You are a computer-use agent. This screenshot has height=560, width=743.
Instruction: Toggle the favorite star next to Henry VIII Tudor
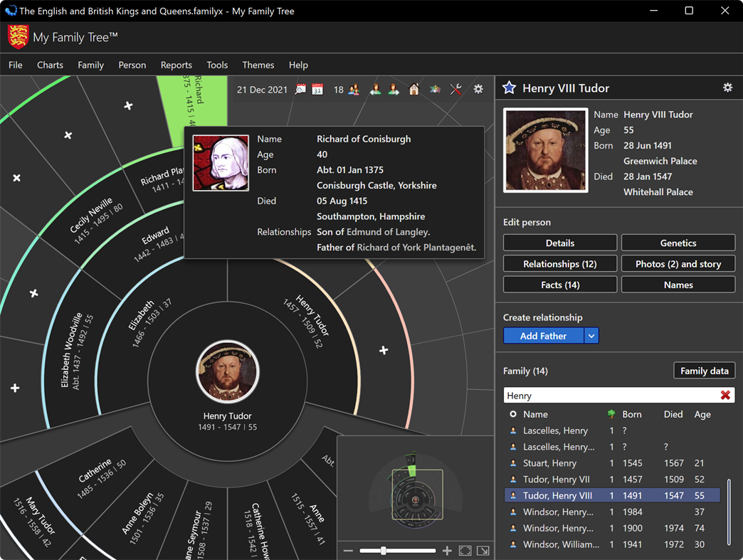point(509,88)
